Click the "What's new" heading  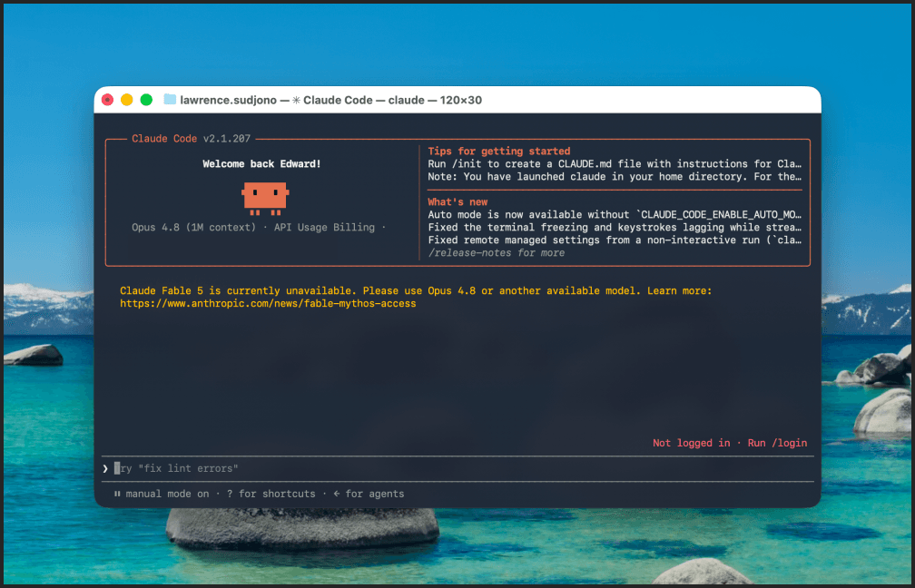457,201
